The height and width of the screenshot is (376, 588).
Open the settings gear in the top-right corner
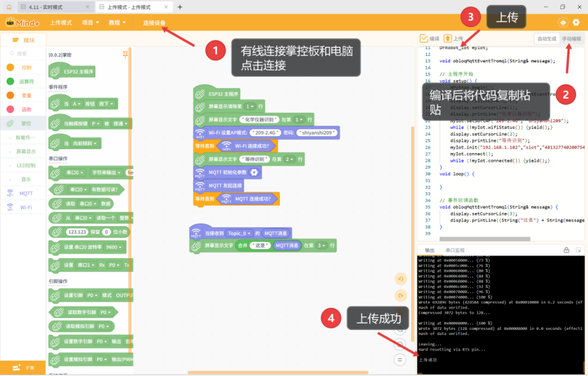576,23
